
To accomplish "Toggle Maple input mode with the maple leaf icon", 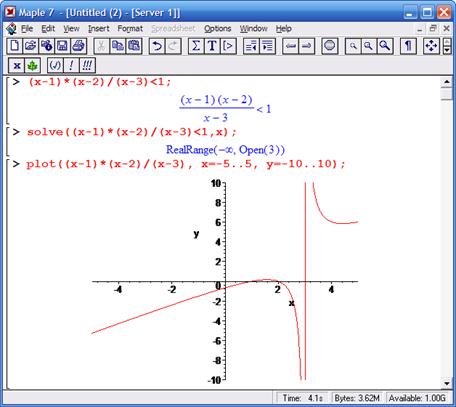I will pos(32,65).
